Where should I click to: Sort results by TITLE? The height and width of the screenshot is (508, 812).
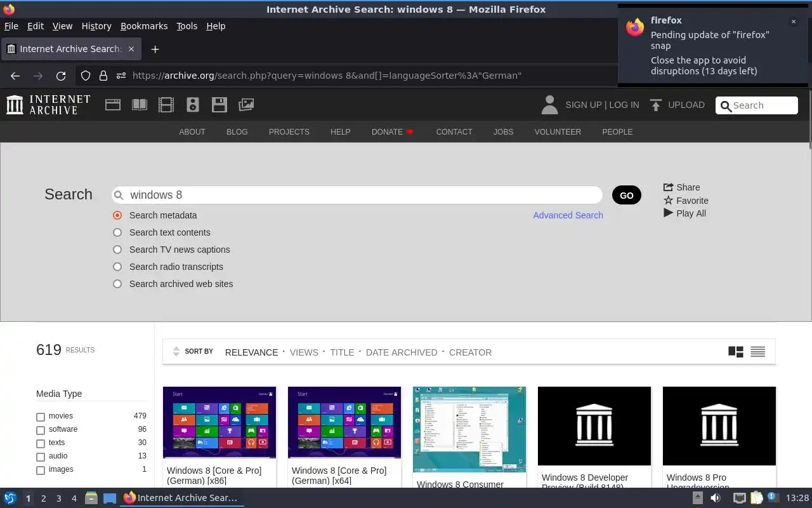tap(342, 352)
